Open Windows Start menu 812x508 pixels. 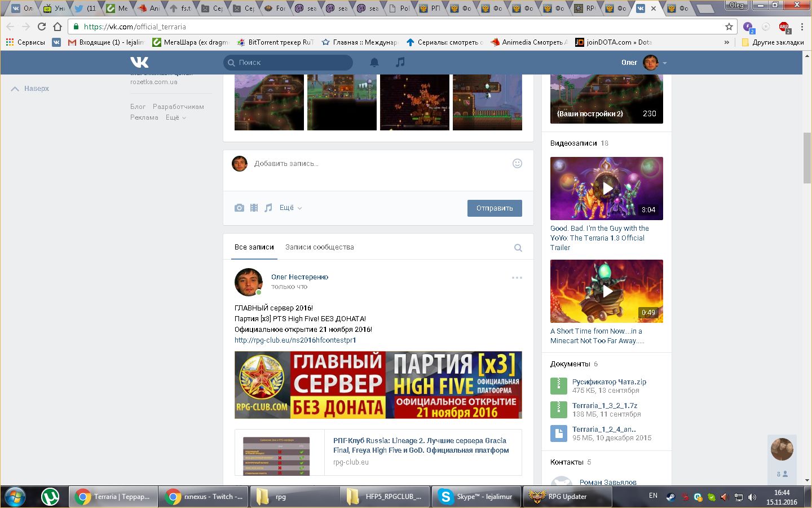pos(16,497)
